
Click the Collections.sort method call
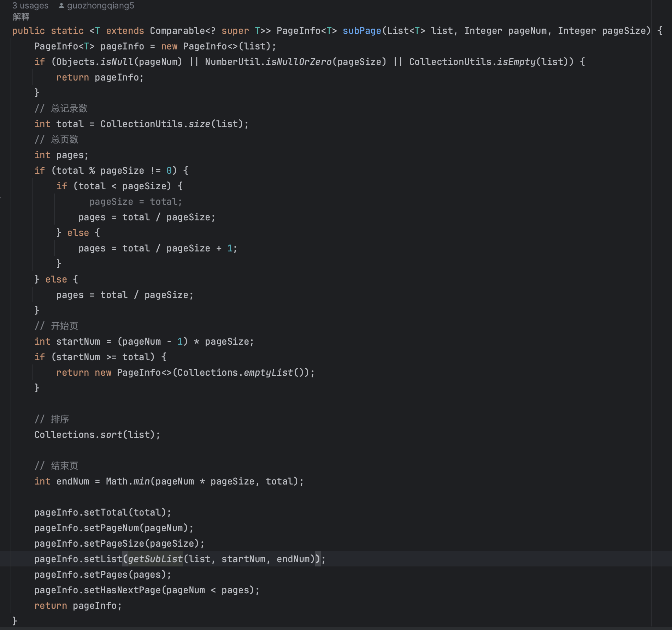coord(111,435)
